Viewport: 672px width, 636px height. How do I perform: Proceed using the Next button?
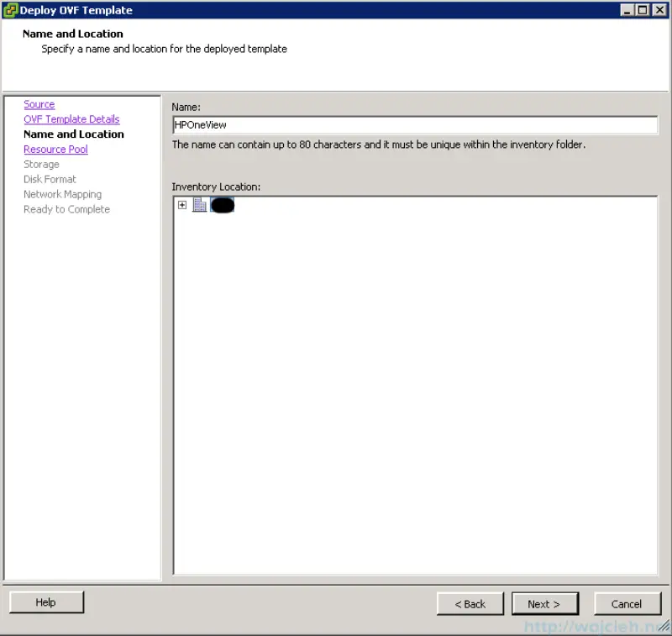(x=544, y=603)
